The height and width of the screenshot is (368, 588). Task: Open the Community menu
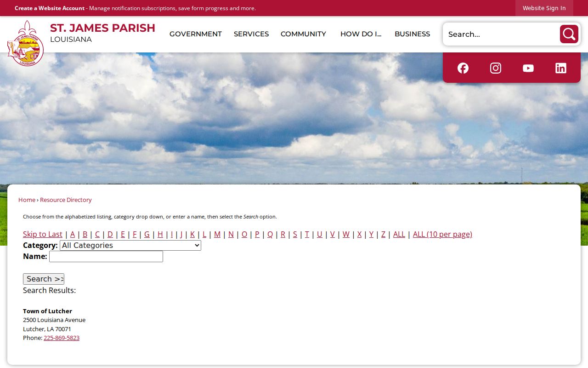pos(303,34)
